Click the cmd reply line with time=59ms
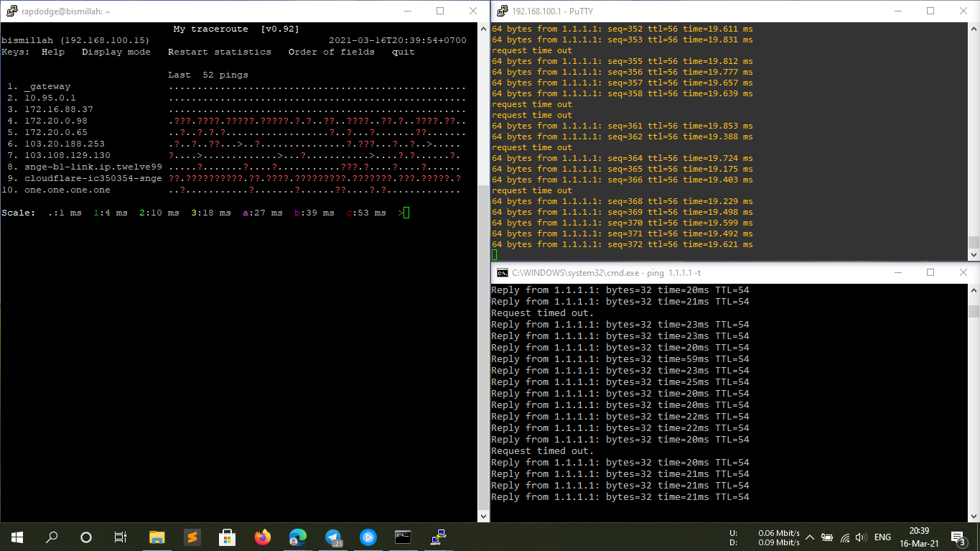980x551 pixels. coord(620,359)
